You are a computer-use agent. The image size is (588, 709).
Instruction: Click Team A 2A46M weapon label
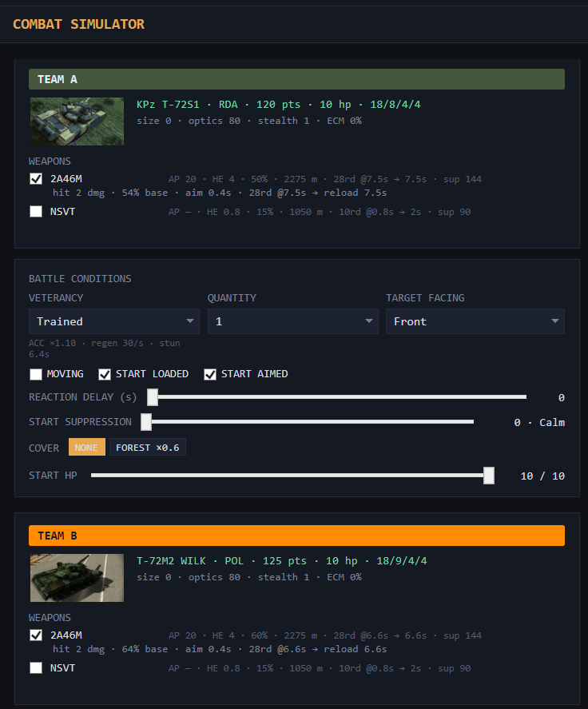point(66,178)
